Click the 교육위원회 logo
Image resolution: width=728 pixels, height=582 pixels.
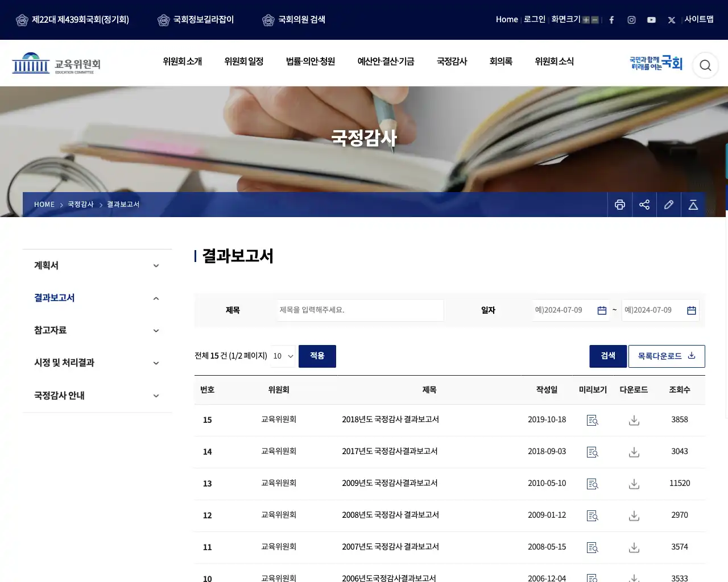[x=56, y=64]
